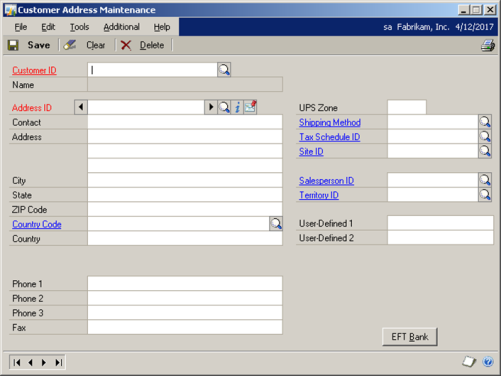
Task: Go to next record button
Action: pos(44,362)
